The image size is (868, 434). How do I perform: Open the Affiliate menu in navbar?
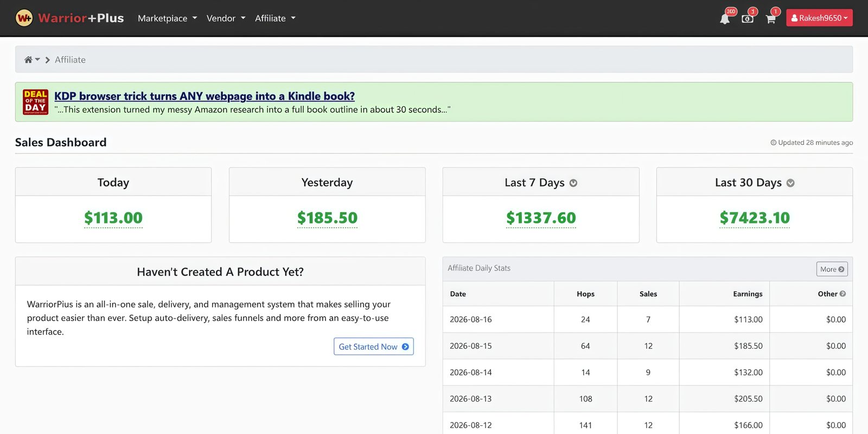pos(275,18)
